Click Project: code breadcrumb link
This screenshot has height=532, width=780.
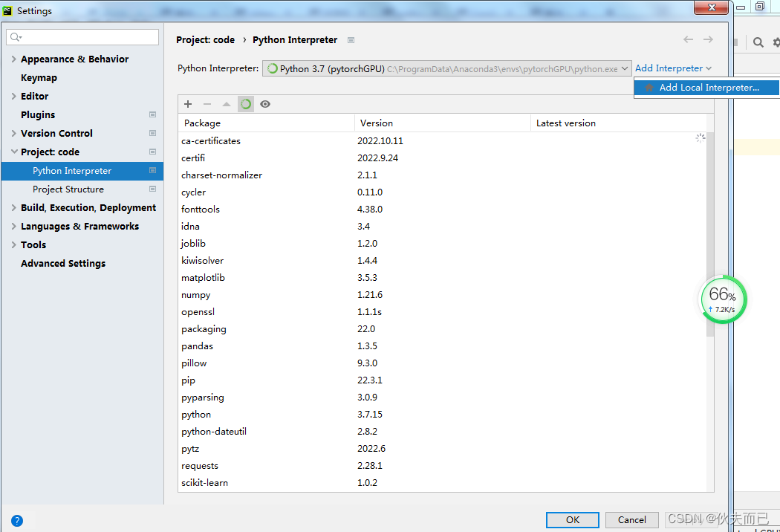click(x=206, y=40)
